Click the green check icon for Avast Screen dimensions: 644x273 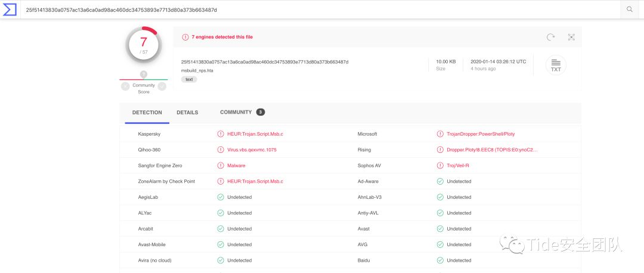pos(440,229)
